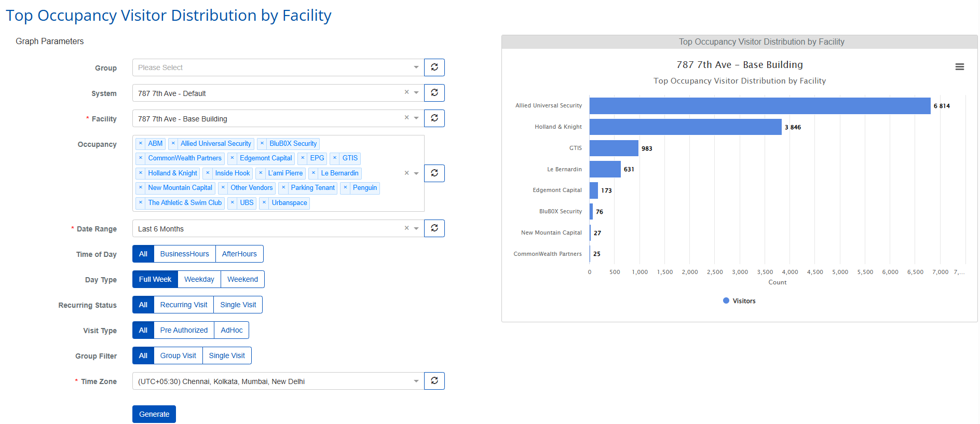Expand the Occupancy dropdown arrow

(x=416, y=173)
